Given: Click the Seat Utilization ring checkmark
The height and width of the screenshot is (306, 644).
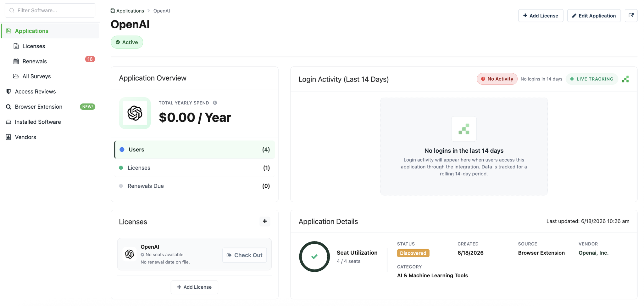Looking at the screenshot, I should click(x=314, y=257).
